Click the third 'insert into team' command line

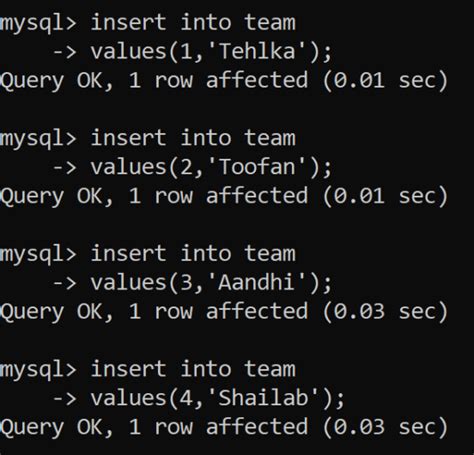(x=148, y=254)
